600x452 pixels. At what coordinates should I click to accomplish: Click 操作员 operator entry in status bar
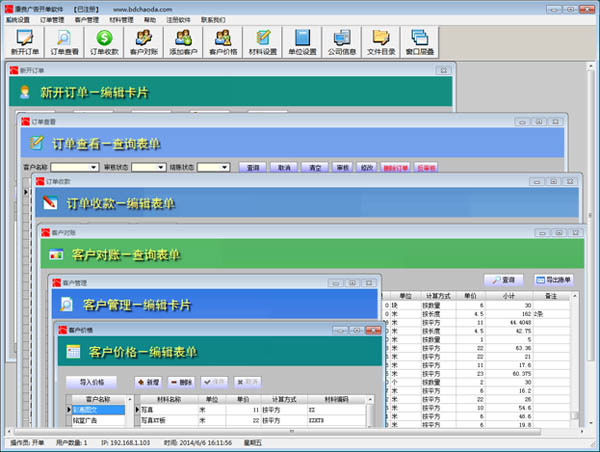tap(27, 443)
